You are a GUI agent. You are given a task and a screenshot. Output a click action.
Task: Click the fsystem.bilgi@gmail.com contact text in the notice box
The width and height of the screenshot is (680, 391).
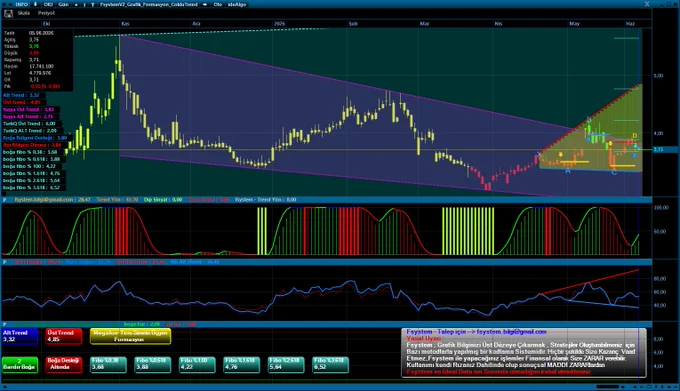point(511,332)
